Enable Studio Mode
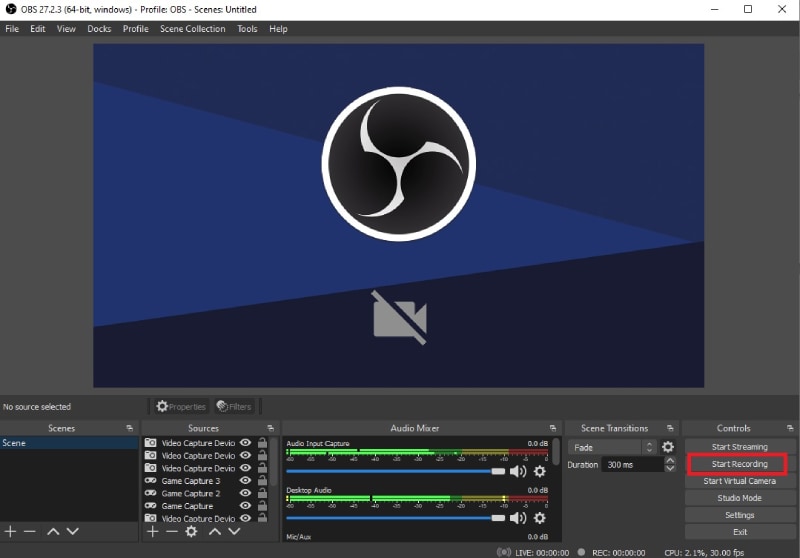 coord(739,498)
